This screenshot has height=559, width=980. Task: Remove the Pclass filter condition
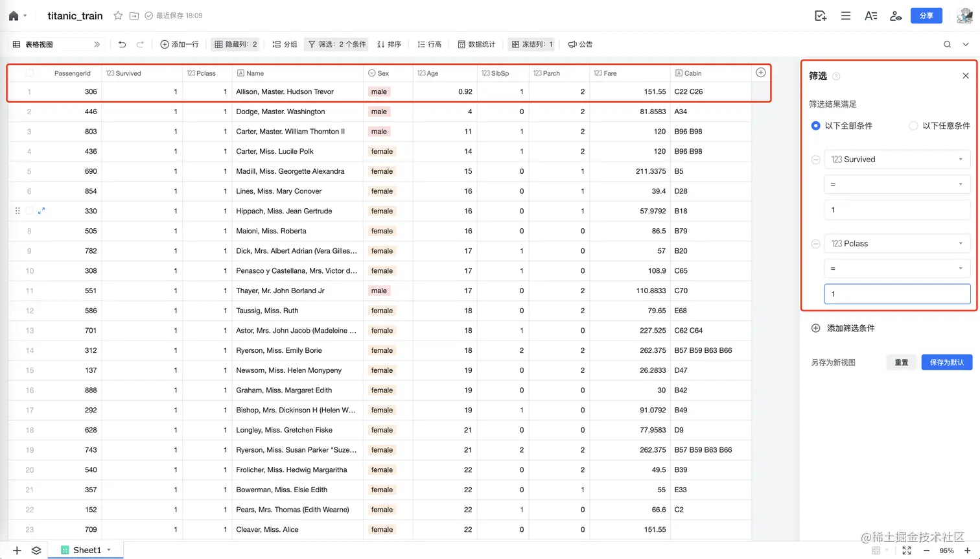pyautogui.click(x=815, y=244)
